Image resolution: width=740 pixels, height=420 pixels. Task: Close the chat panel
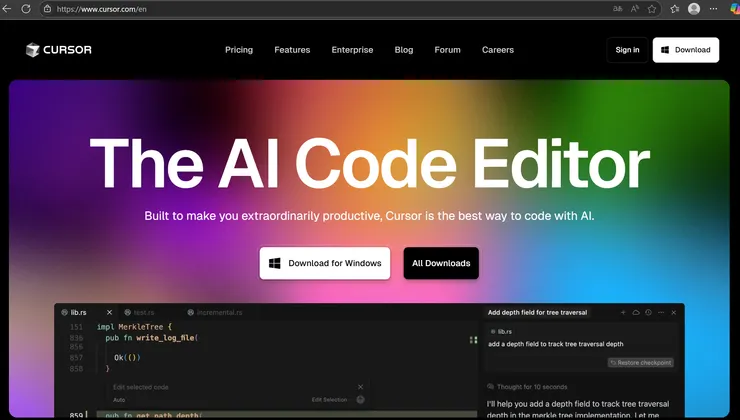pos(673,312)
